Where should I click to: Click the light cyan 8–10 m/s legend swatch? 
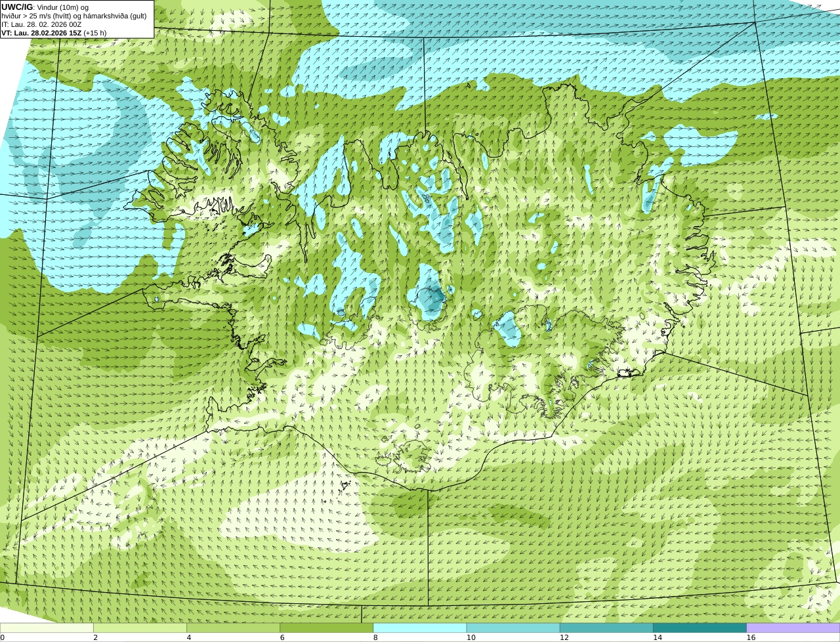420,628
